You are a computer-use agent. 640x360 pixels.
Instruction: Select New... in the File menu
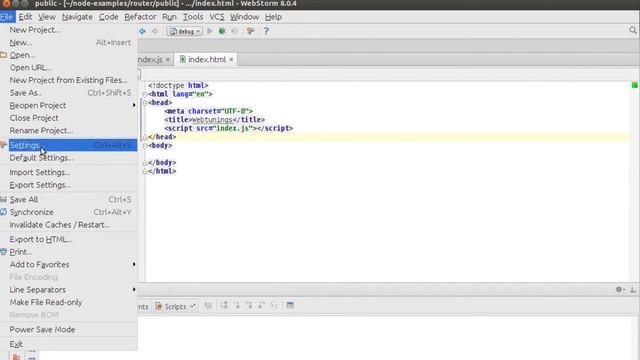point(69,42)
